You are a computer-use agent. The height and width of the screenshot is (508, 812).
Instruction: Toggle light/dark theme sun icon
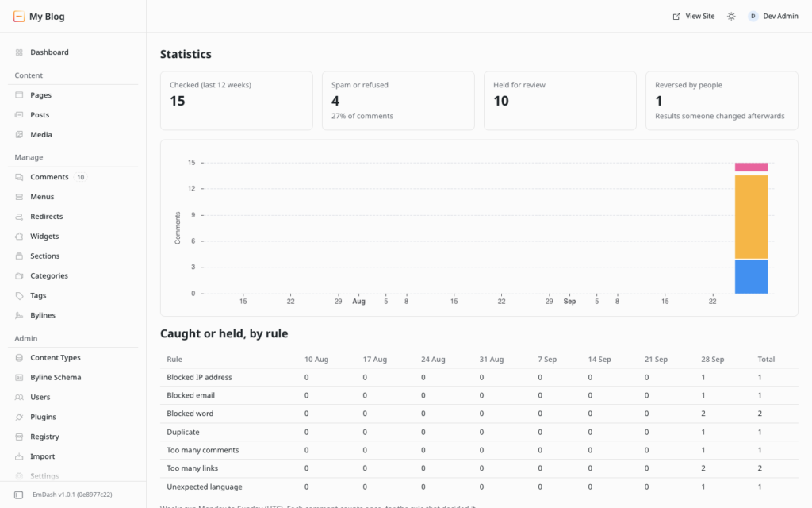pos(731,17)
